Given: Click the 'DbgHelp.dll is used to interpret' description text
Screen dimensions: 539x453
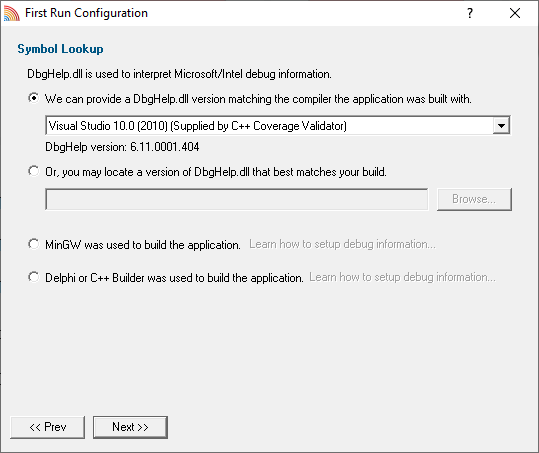Looking at the screenshot, I should [179, 74].
